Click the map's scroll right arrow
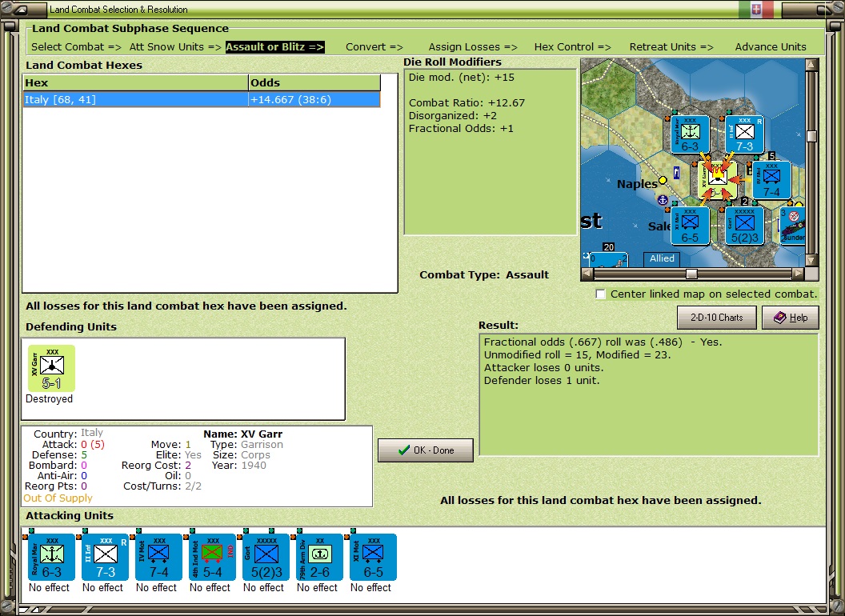845x616 pixels. click(798, 274)
